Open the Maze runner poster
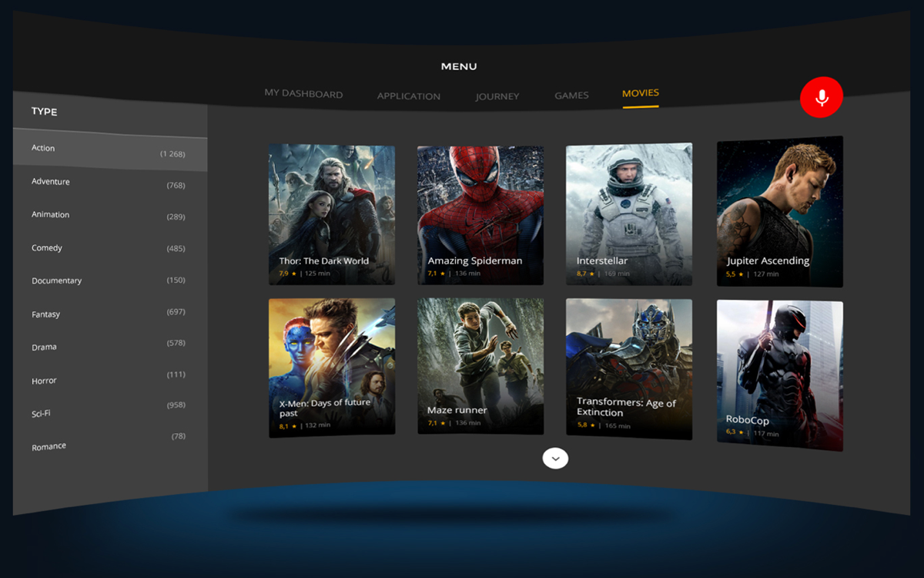924x578 pixels. click(480, 367)
